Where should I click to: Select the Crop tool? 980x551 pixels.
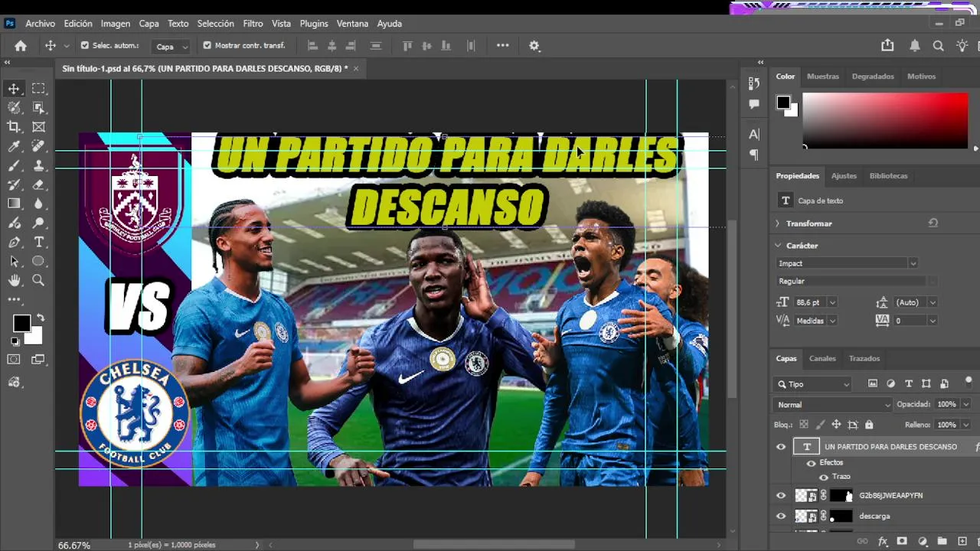coord(14,127)
